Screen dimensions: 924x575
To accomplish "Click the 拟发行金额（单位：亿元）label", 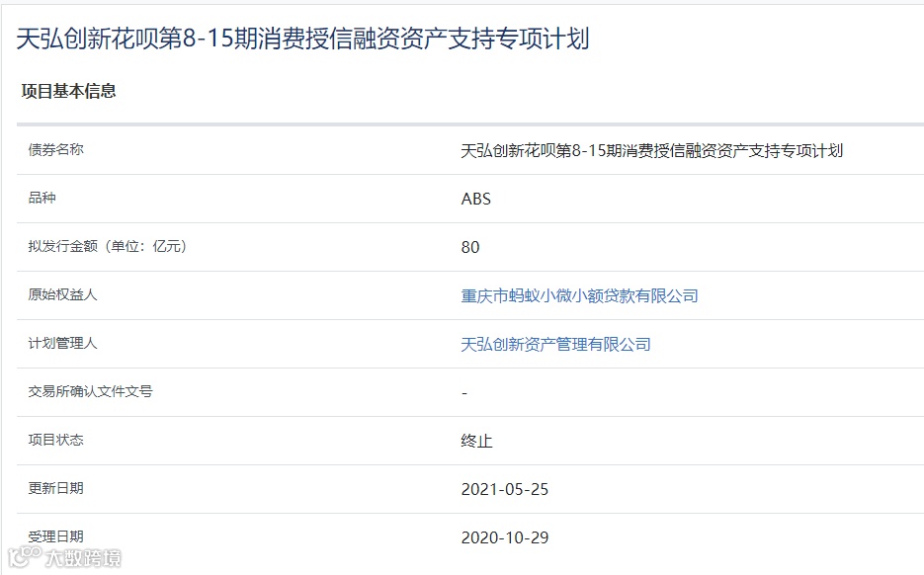I will [108, 246].
